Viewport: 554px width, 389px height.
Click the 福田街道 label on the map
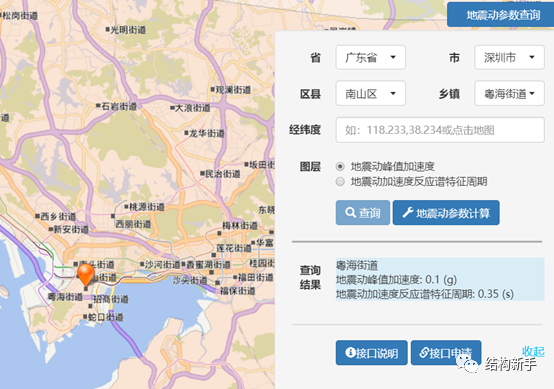click(x=256, y=277)
